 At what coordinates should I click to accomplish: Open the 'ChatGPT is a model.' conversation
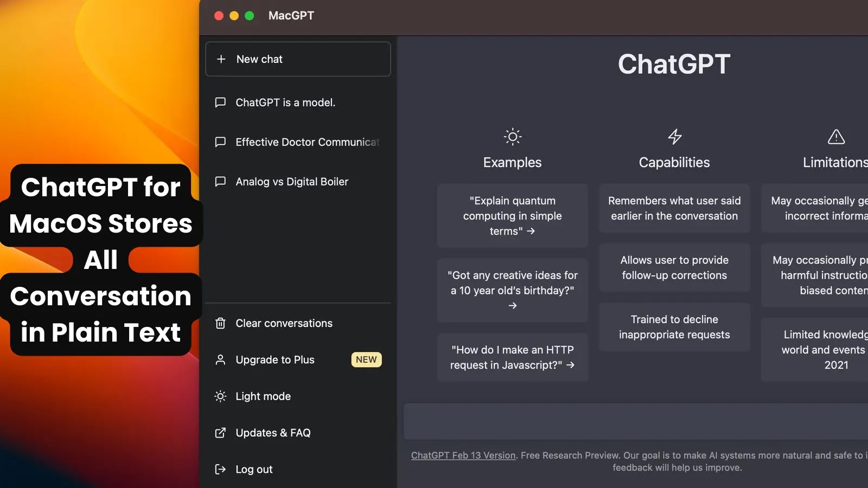[x=298, y=102]
